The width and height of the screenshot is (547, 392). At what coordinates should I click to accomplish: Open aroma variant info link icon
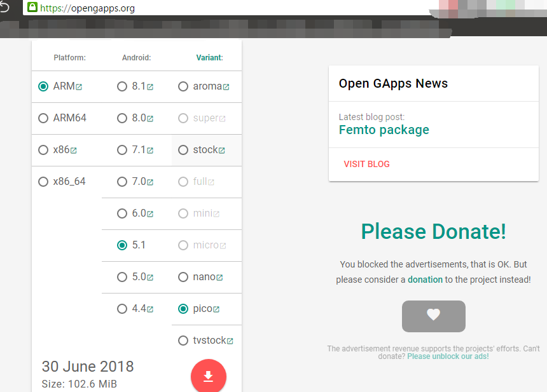[x=226, y=87]
